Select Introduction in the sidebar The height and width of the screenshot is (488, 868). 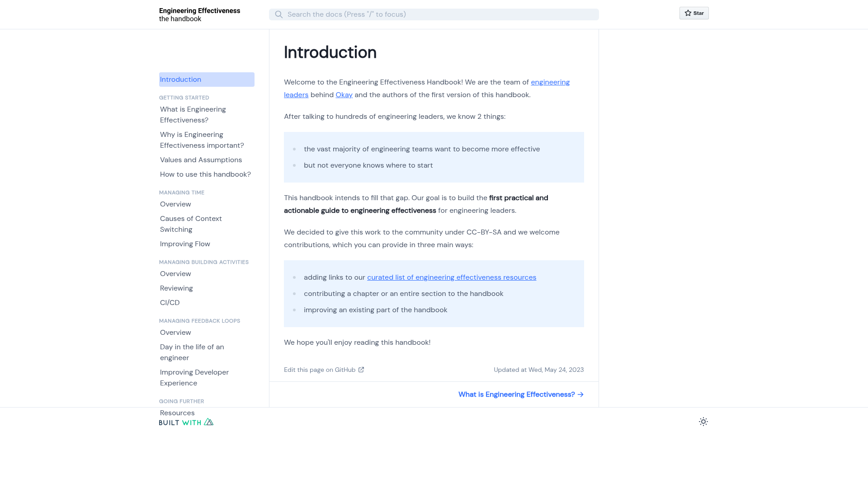tap(207, 80)
